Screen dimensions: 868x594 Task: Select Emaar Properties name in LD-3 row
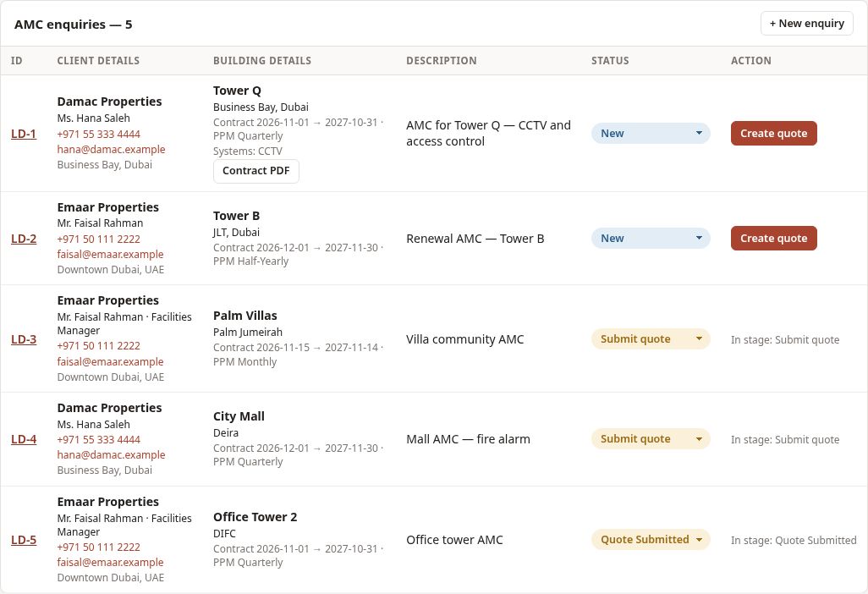tap(108, 300)
